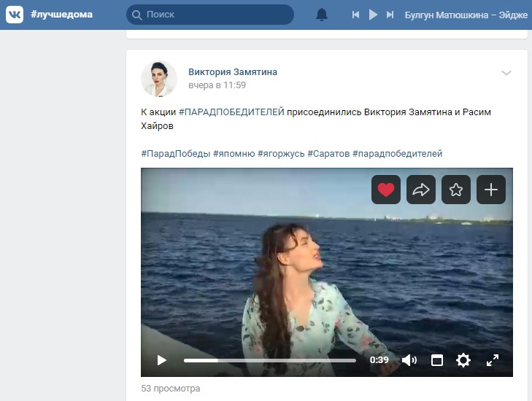The height and width of the screenshot is (401, 532).
Task: Expand post options chevron menu
Action: click(x=506, y=73)
